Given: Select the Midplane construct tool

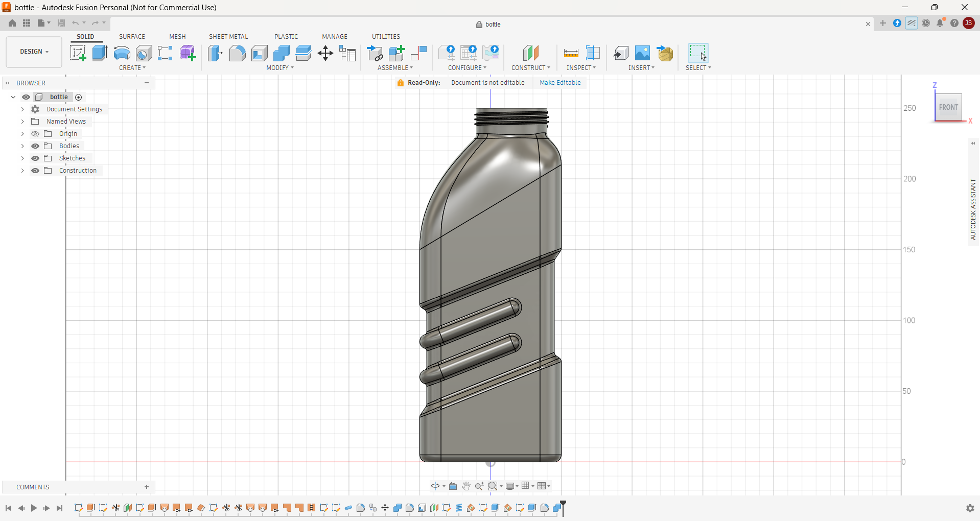Looking at the screenshot, I should point(531,53).
